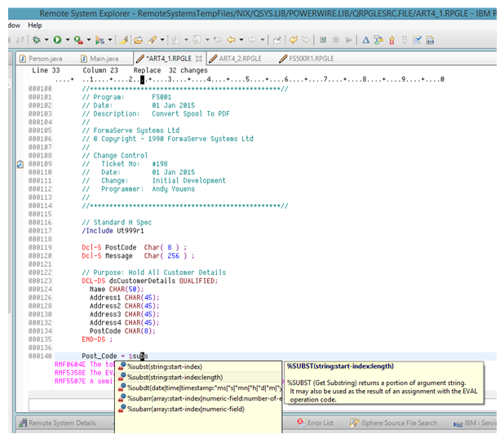
Task: Click the Error List view icon
Action: (x=300, y=423)
